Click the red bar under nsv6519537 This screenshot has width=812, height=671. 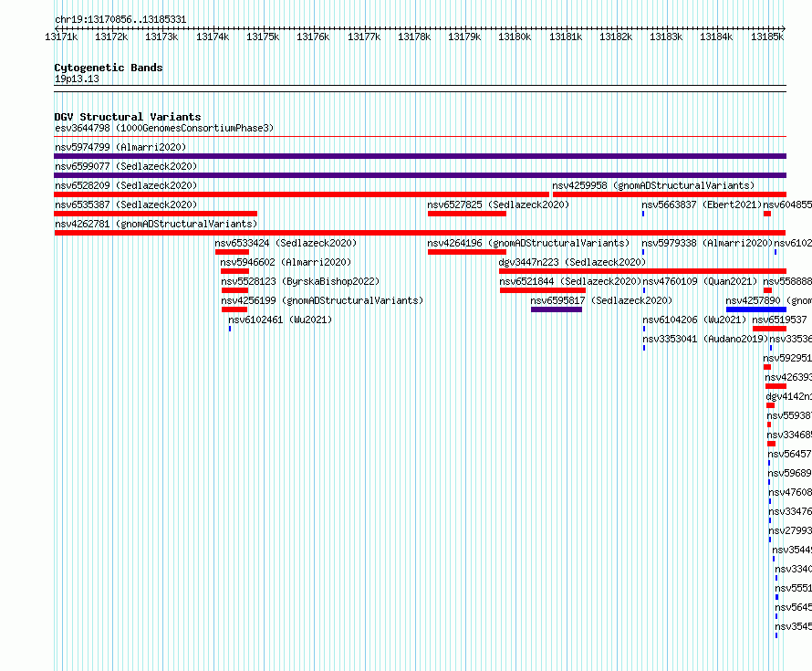(769, 329)
